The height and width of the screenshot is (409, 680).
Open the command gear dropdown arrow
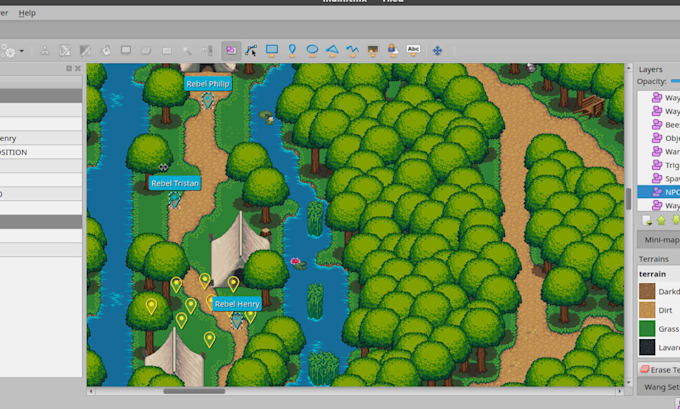[x=22, y=51]
